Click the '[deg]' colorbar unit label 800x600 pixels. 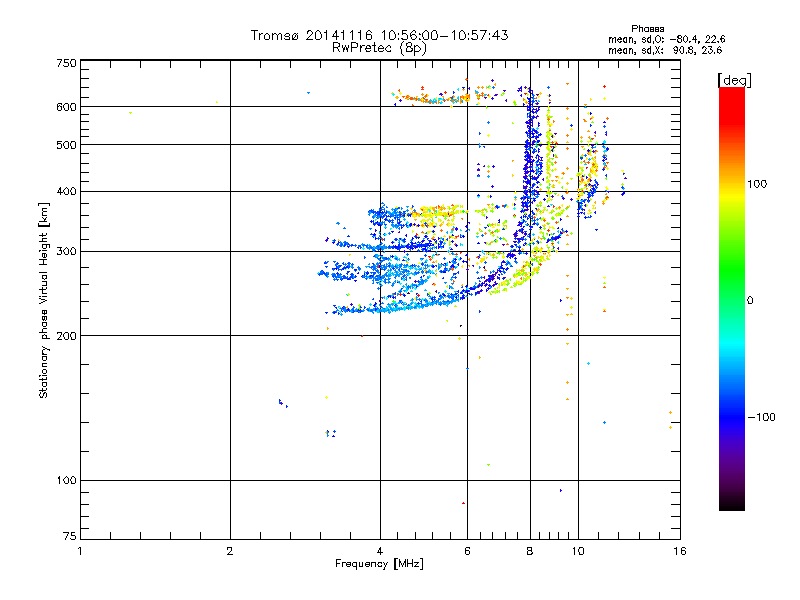[x=734, y=80]
